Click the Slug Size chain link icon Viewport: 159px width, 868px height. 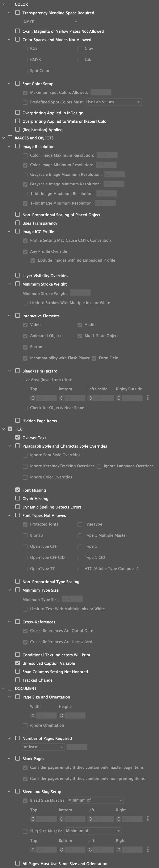(x=148, y=849)
